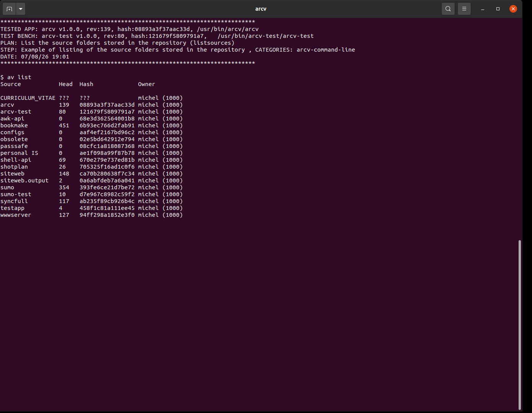Image resolution: width=532 pixels, height=413 pixels.
Task: Click hash 6b93ec766d2fab91
Action: pyautogui.click(x=107, y=125)
